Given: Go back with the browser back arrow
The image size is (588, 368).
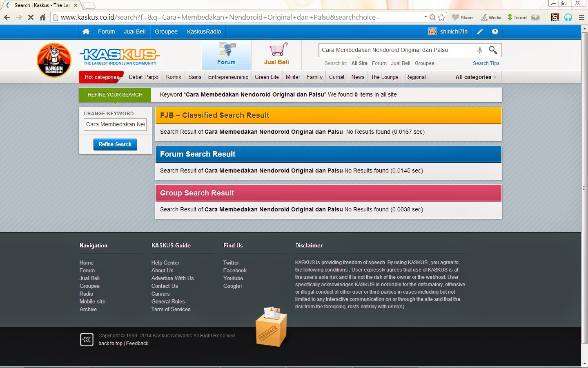Looking at the screenshot, I should tap(7, 18).
